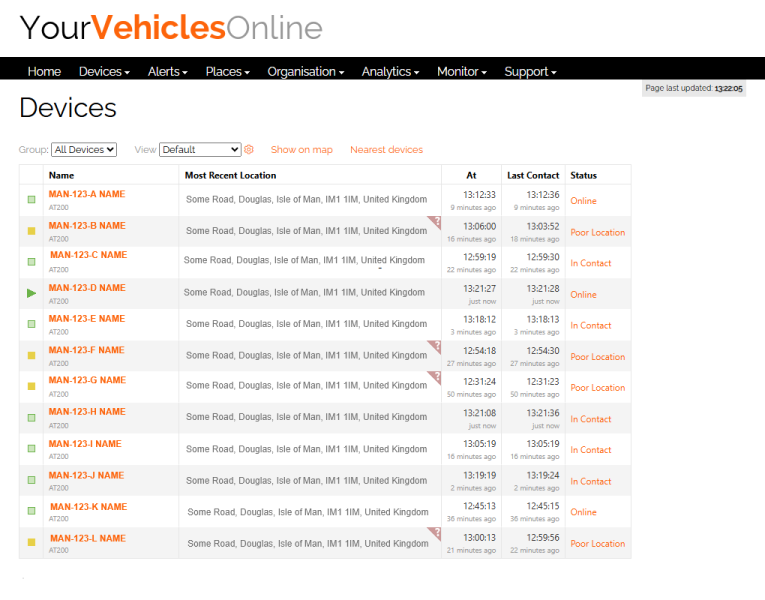Click the question flag on MAN-123-L location
The width and height of the screenshot is (765, 600).
435,533
